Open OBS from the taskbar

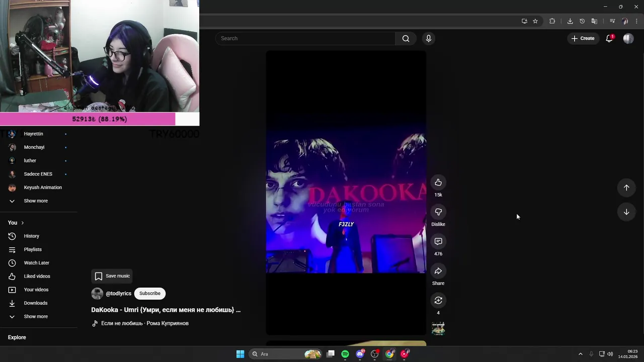coord(374,354)
